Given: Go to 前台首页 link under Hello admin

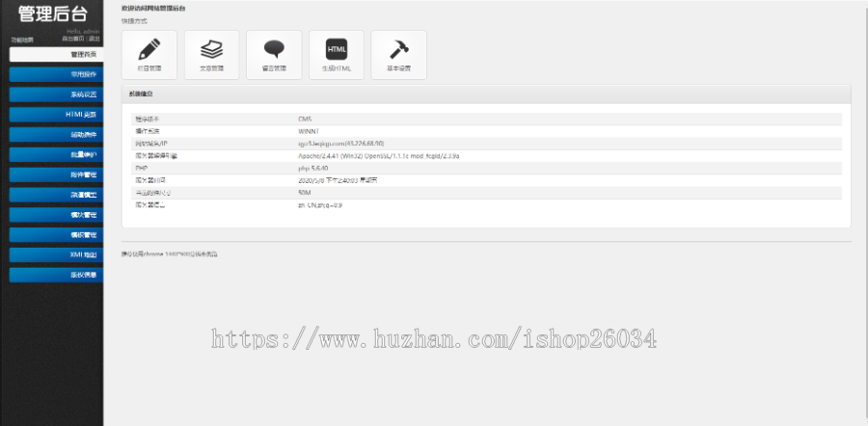Looking at the screenshot, I should (x=73, y=39).
